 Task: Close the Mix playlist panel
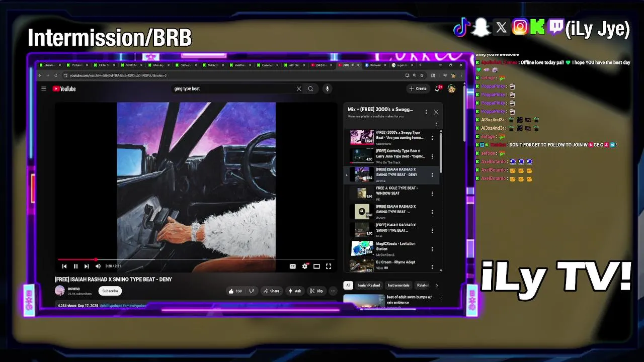pos(436,112)
